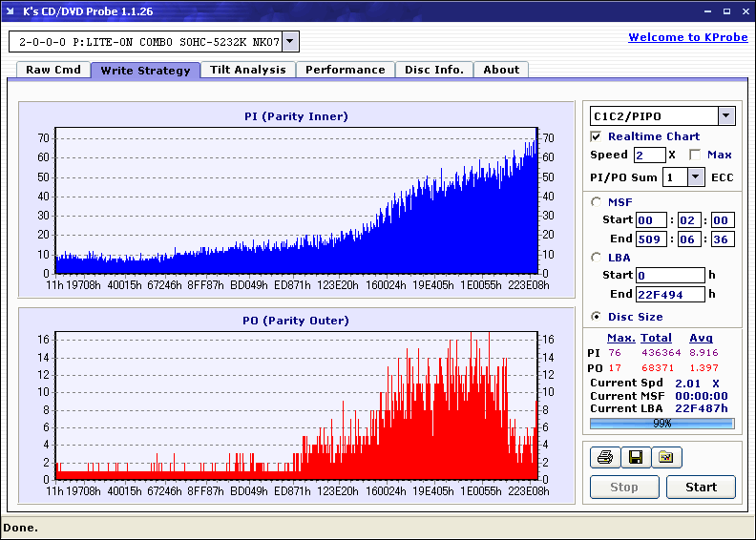Image resolution: width=756 pixels, height=540 pixels.
Task: Click the open folder icon button
Action: tap(666, 457)
